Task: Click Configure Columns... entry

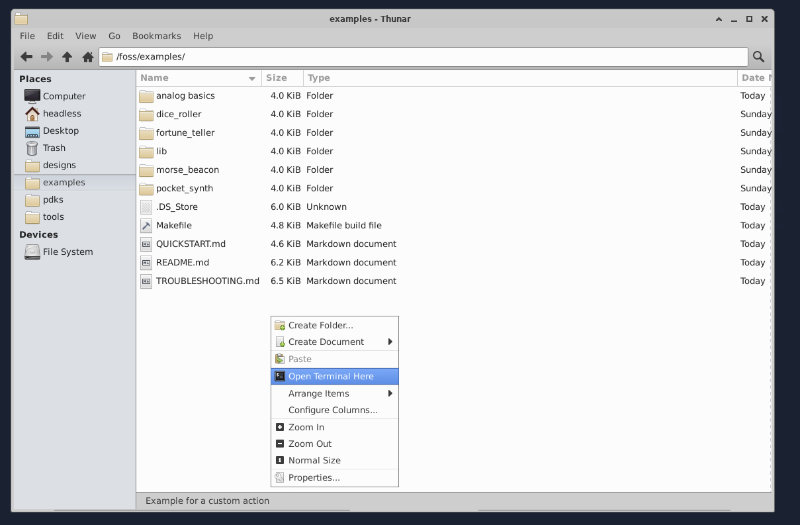Action: 332,410
